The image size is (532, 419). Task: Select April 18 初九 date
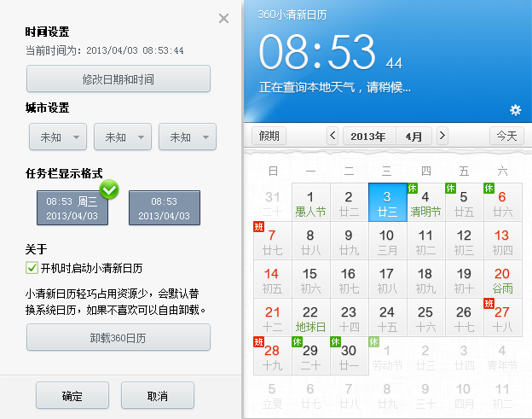tap(425, 279)
